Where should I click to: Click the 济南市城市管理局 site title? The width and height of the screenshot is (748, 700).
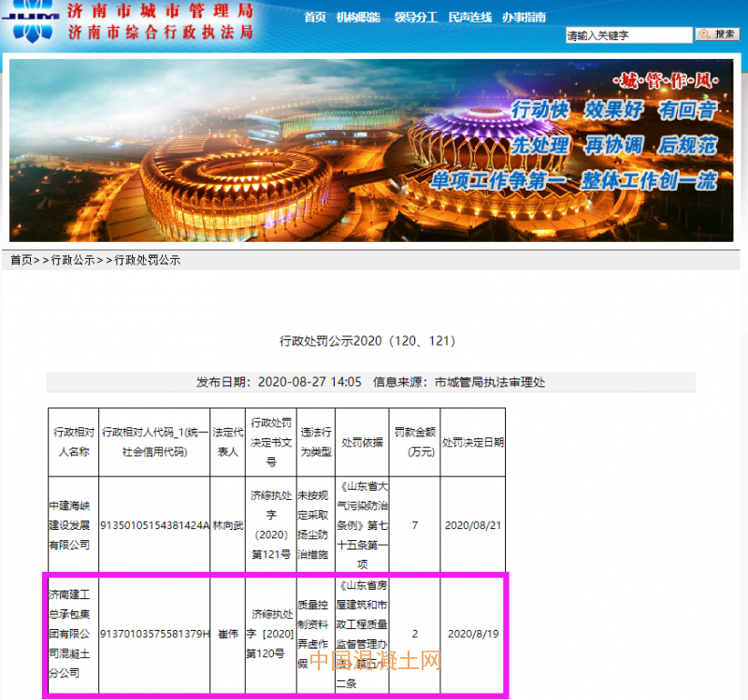[x=160, y=12]
